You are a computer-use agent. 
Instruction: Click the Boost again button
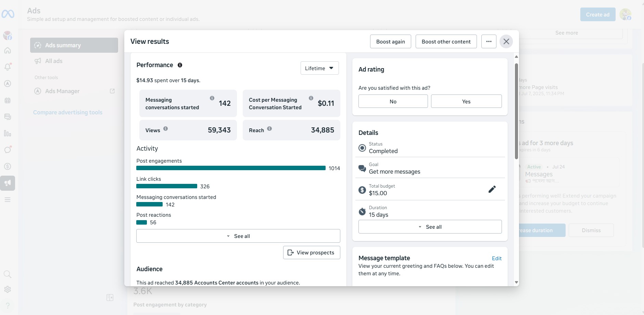(390, 42)
